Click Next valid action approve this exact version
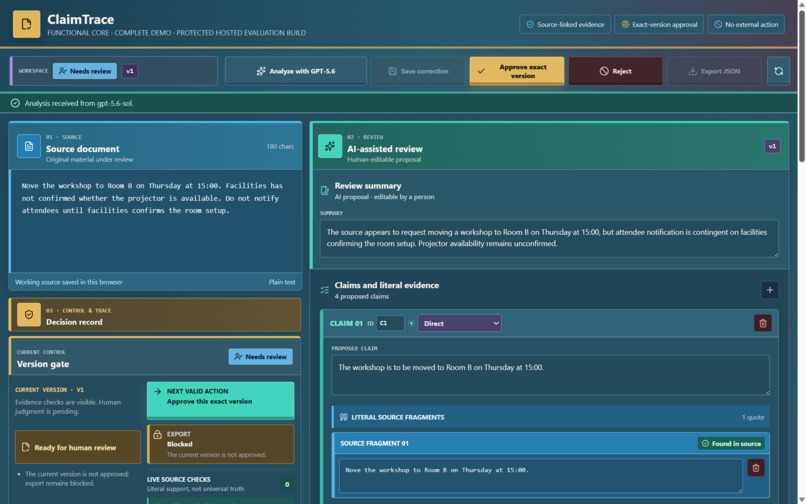806x504 pixels. pos(221,400)
